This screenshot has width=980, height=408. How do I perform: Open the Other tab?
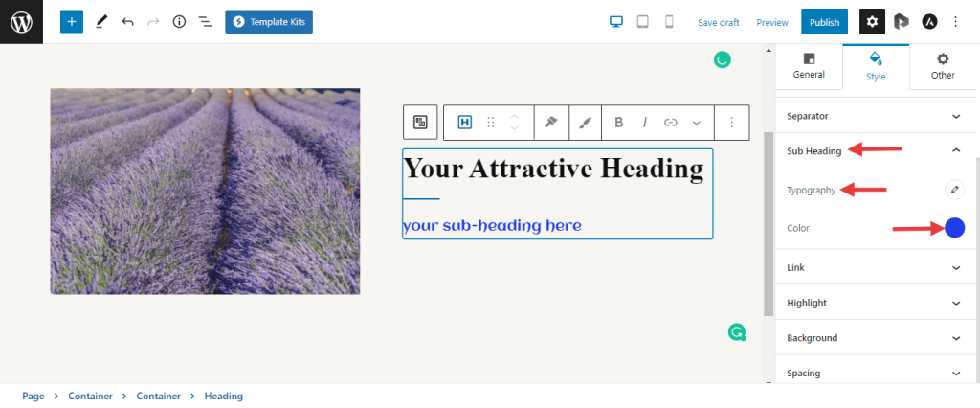[x=943, y=65]
